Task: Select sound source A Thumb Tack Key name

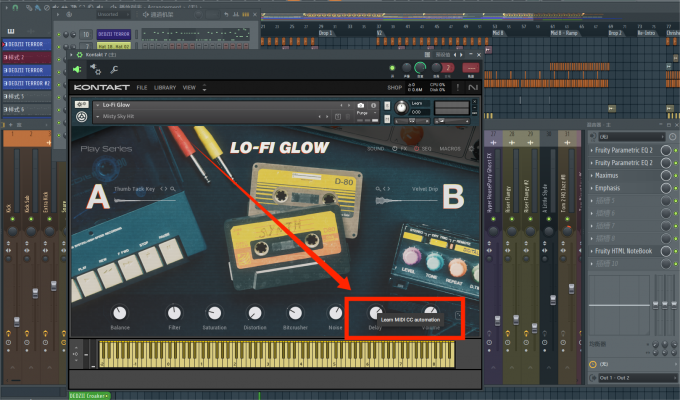Action: click(134, 189)
